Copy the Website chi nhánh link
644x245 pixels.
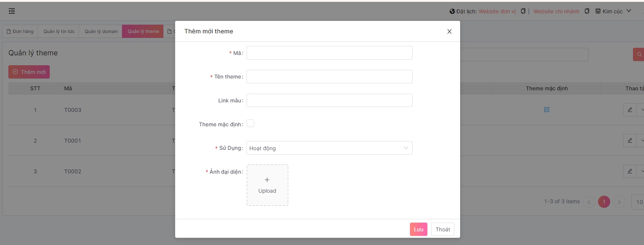point(587,11)
